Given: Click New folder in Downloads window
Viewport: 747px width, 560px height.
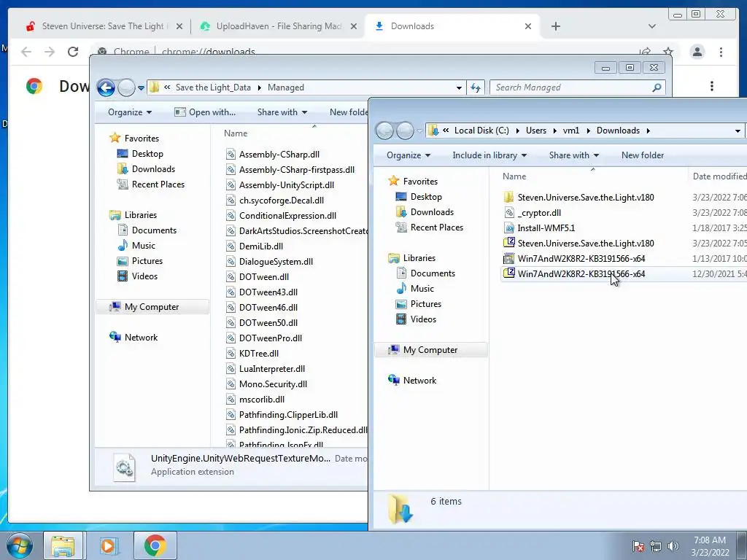Looking at the screenshot, I should (642, 155).
